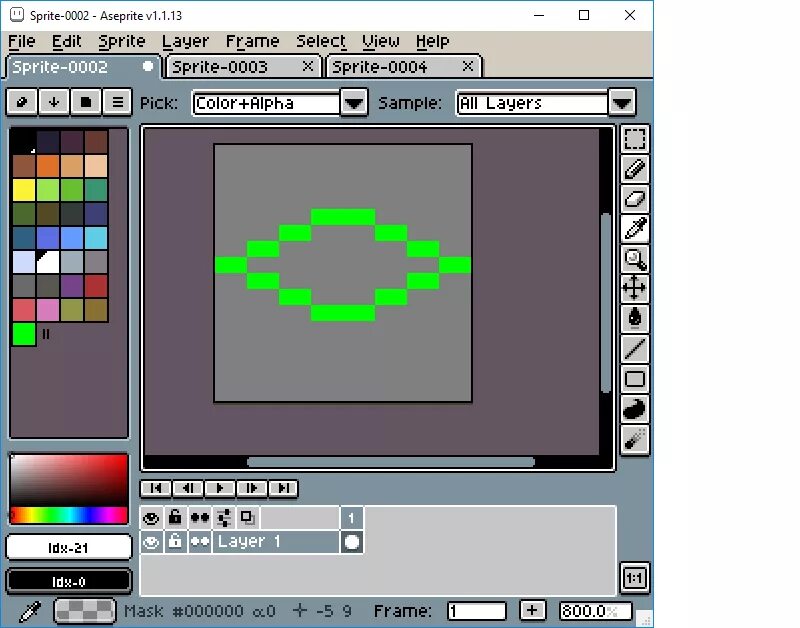Select the Rectangular Marquee tool

635,139
